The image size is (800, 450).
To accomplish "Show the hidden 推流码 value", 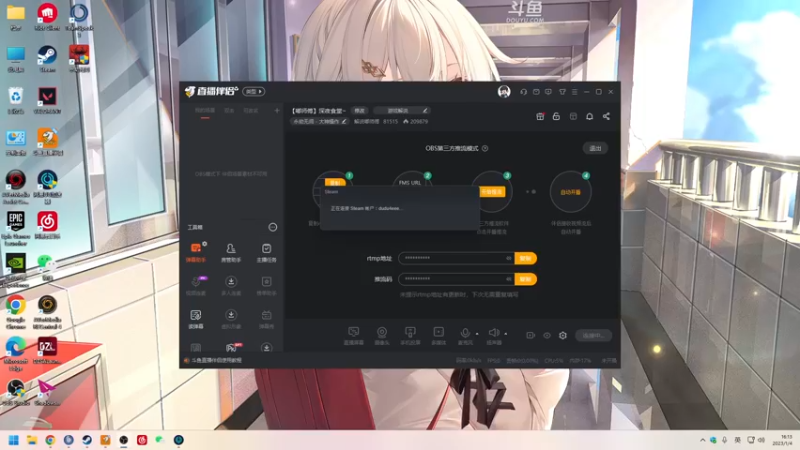I will [509, 279].
